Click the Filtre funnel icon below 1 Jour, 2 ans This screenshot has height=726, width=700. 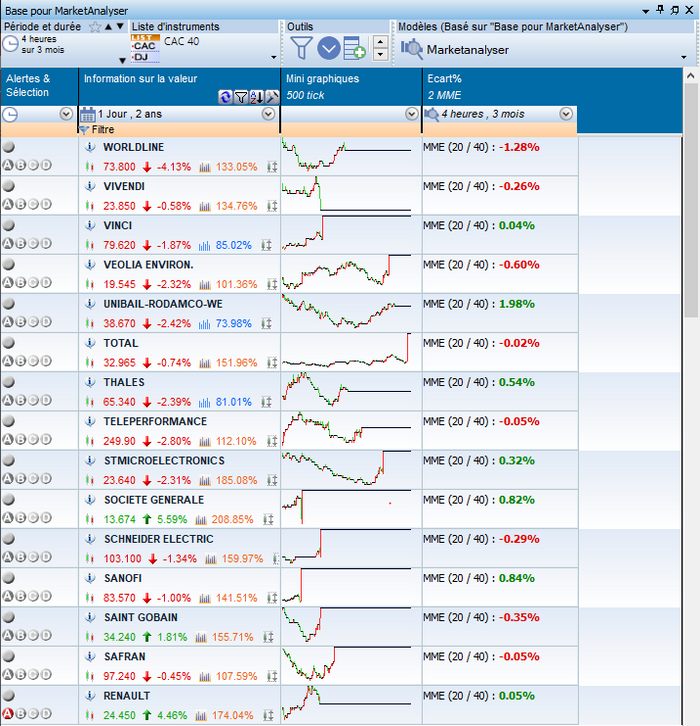84,130
